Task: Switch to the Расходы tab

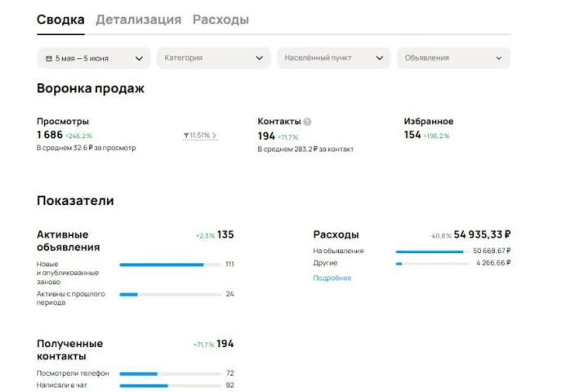Action: [220, 20]
